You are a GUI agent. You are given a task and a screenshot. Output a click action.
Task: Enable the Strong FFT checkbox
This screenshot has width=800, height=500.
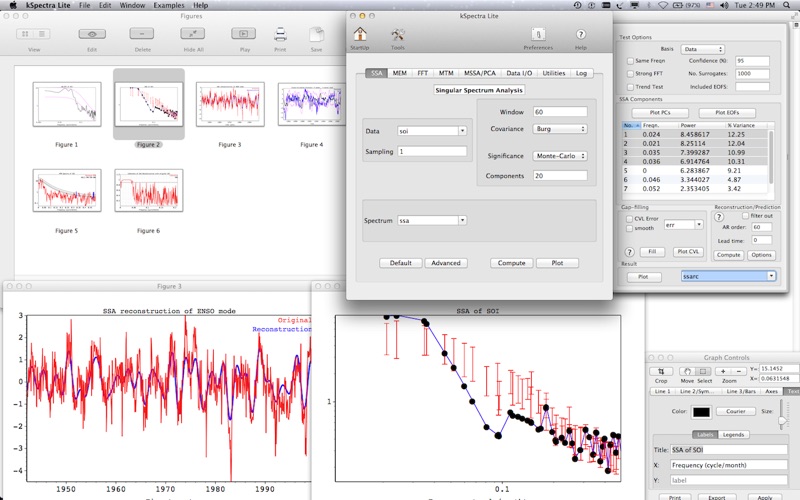tap(630, 74)
